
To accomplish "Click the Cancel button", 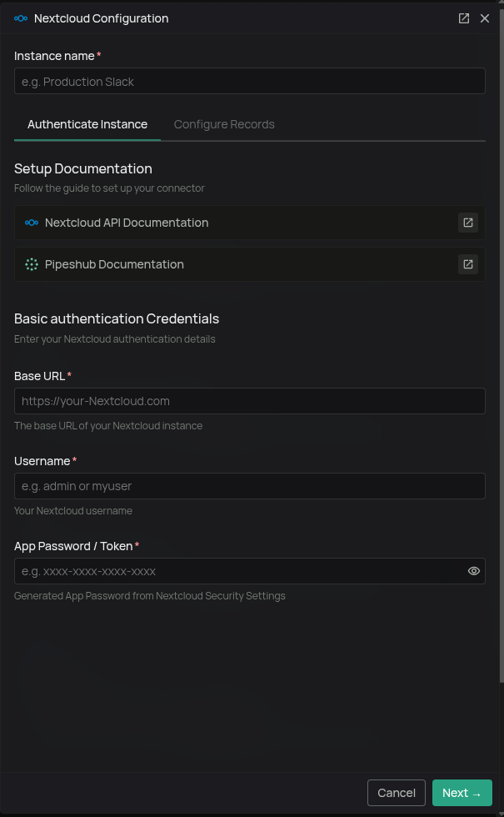I will pyautogui.click(x=397, y=793).
